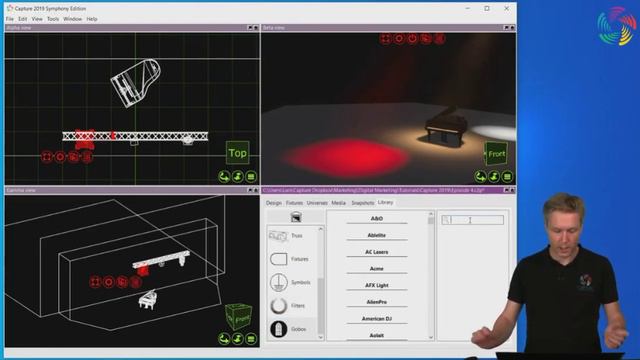The image size is (640, 360).
Task: Click green curved-arrow navigation icon in Gamma view
Action: tap(224, 339)
